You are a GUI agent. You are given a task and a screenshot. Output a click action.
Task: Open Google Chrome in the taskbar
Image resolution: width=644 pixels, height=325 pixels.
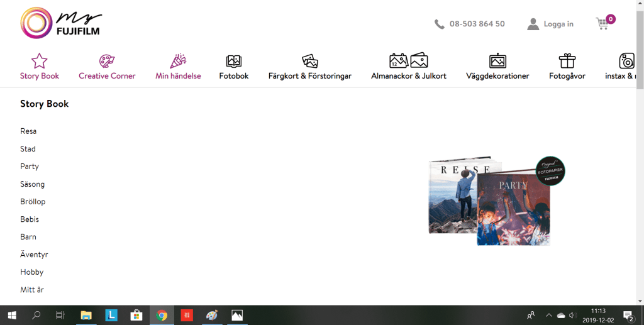click(162, 315)
